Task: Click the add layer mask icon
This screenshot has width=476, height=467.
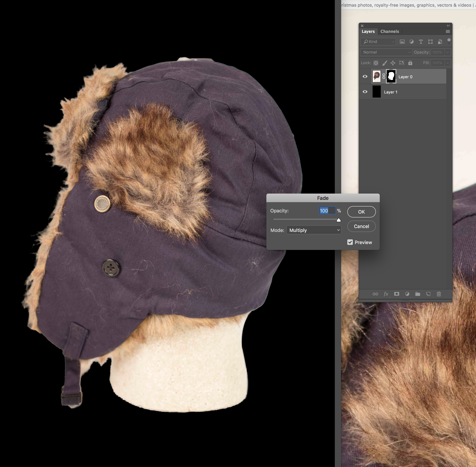Action: coord(397,294)
